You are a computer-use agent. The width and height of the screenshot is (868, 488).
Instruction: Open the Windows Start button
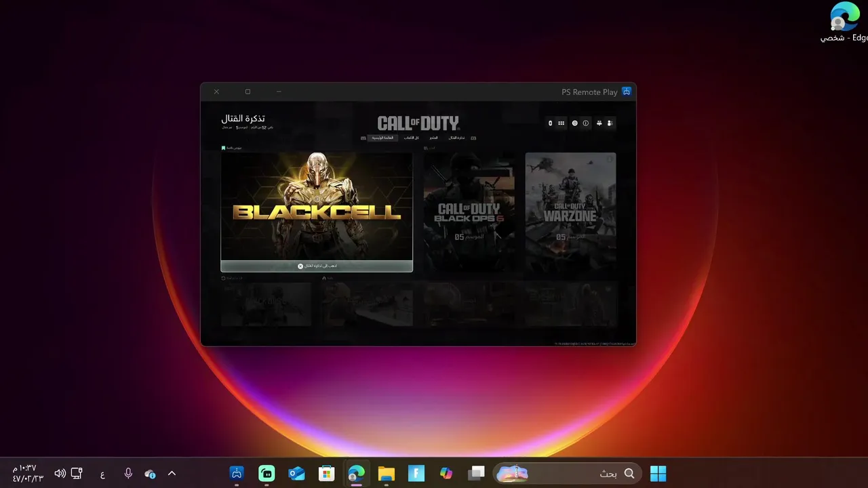click(658, 474)
